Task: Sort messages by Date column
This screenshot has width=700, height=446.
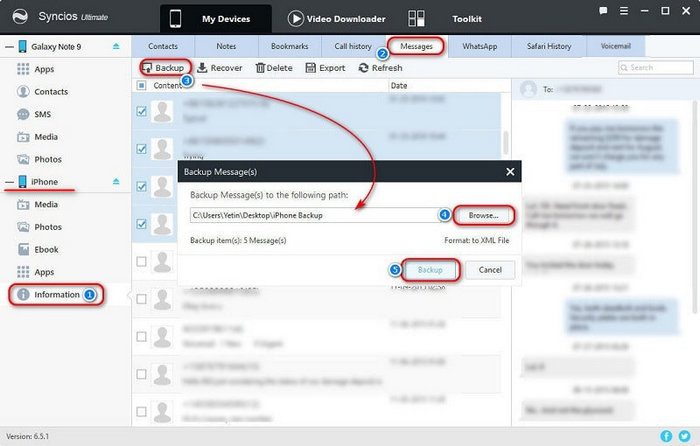Action: click(399, 85)
